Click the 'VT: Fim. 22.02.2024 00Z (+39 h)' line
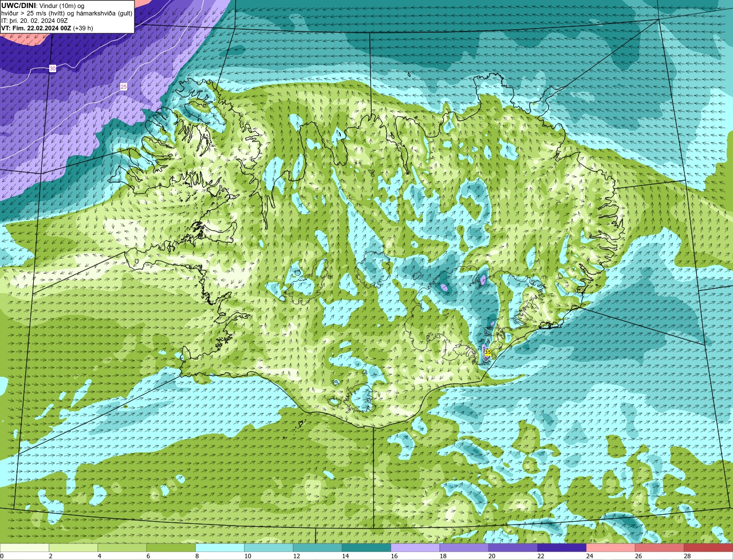 (47, 28)
